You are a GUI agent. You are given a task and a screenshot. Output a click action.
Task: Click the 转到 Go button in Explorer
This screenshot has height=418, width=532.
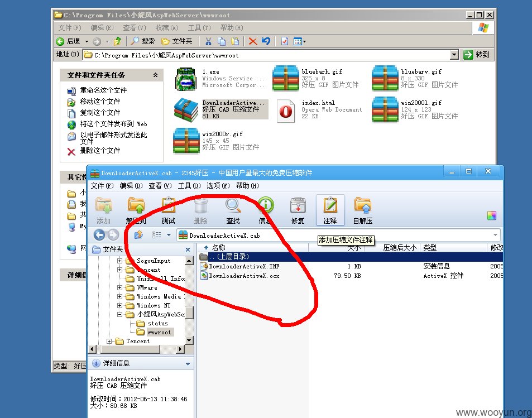pyautogui.click(x=477, y=55)
